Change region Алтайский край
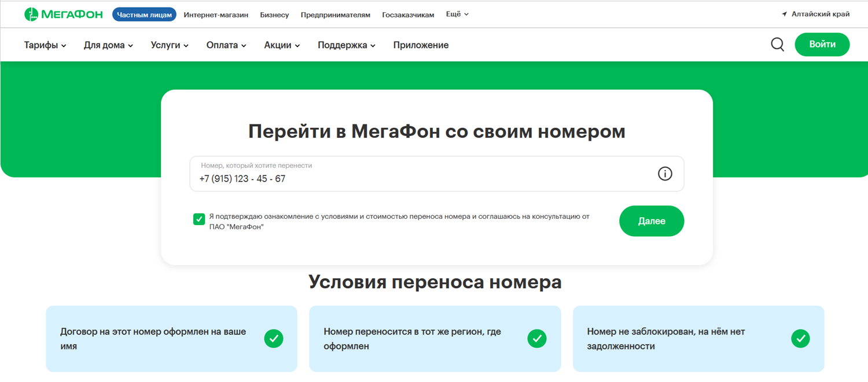868x382 pixels. [x=821, y=14]
